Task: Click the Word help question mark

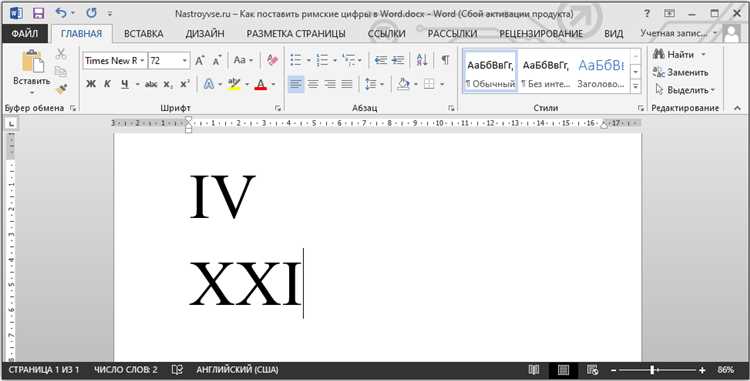Action: point(647,13)
